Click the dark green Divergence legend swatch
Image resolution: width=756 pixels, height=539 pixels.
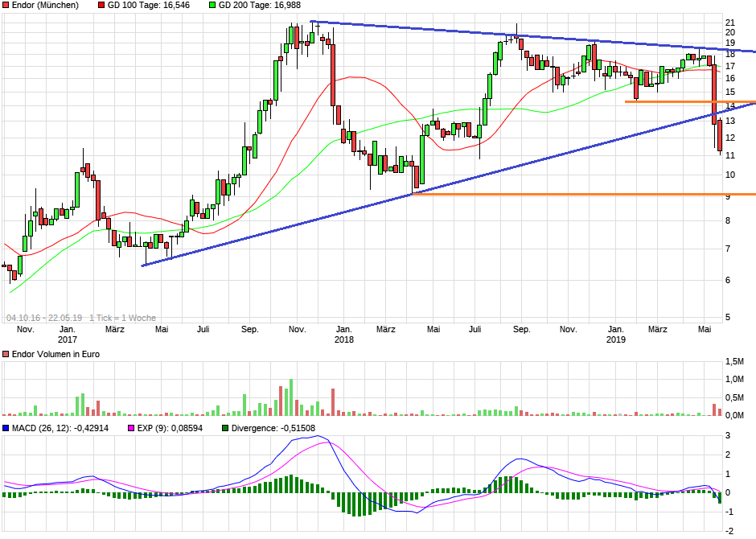pos(225,428)
